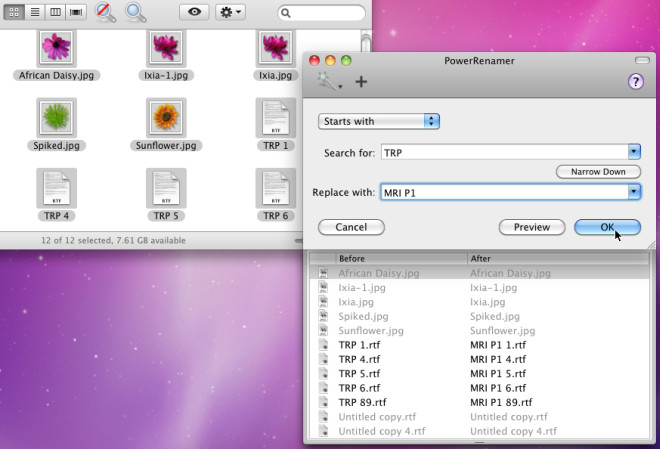Select the African Daisy.jpg thumbnail
Image resolution: width=660 pixels, height=449 pixels.
click(56, 48)
